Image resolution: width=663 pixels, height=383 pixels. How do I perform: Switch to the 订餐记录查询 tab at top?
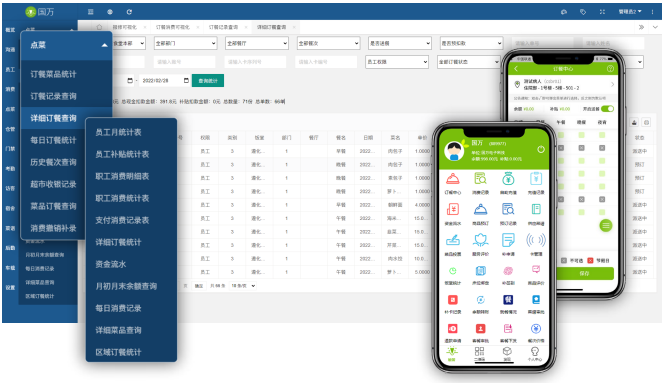[x=223, y=27]
